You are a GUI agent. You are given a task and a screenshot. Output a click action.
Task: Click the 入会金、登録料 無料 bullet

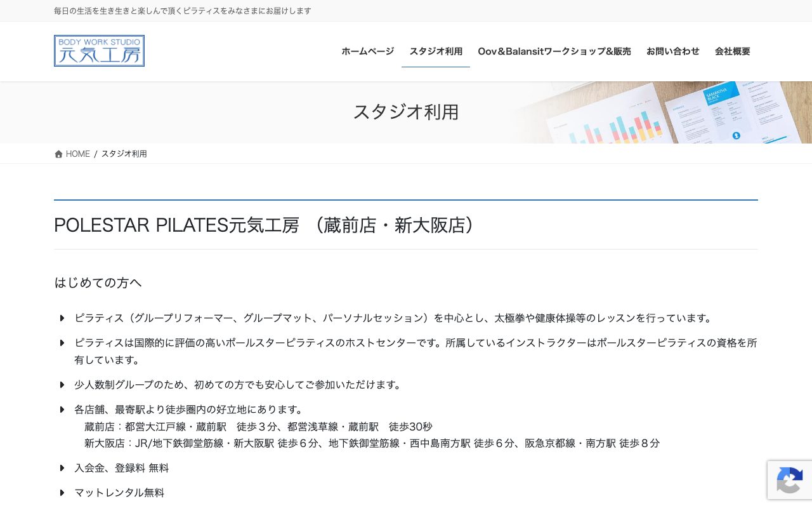[122, 468]
